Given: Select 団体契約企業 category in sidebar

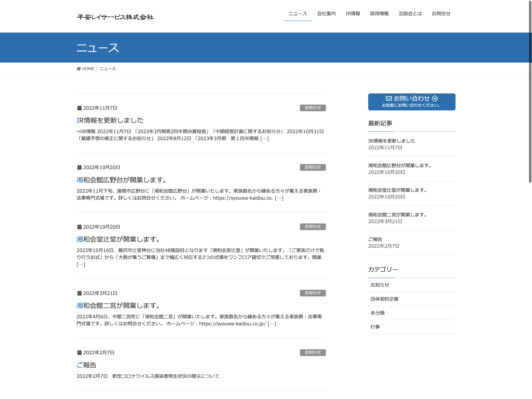Looking at the screenshot, I should pyautogui.click(x=384, y=299).
